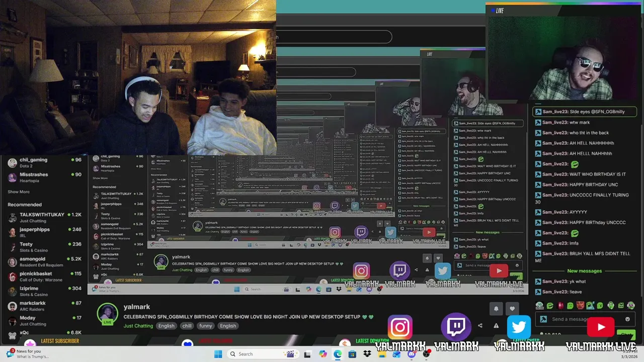The width and height of the screenshot is (644, 362).
Task: Open the Windows Start menu
Action: pos(218,354)
